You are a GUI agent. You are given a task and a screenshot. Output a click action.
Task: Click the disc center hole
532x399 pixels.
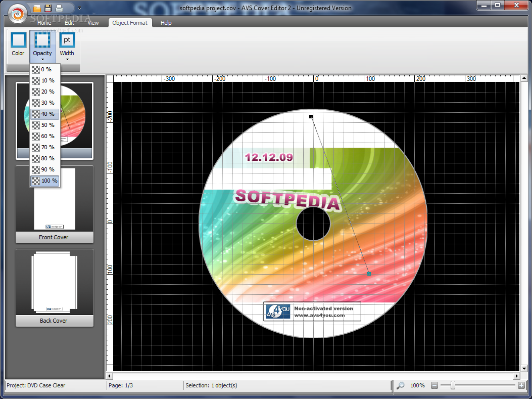pos(313,224)
